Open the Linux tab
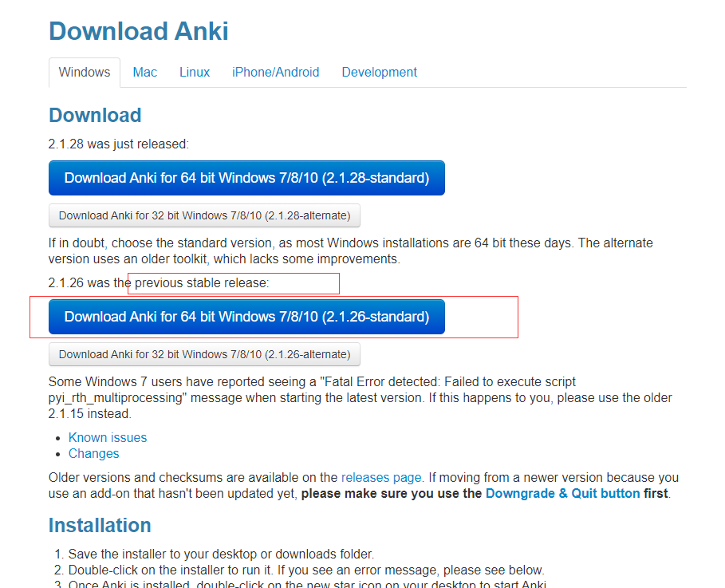Viewport: 725px width, 588px height. (x=195, y=72)
